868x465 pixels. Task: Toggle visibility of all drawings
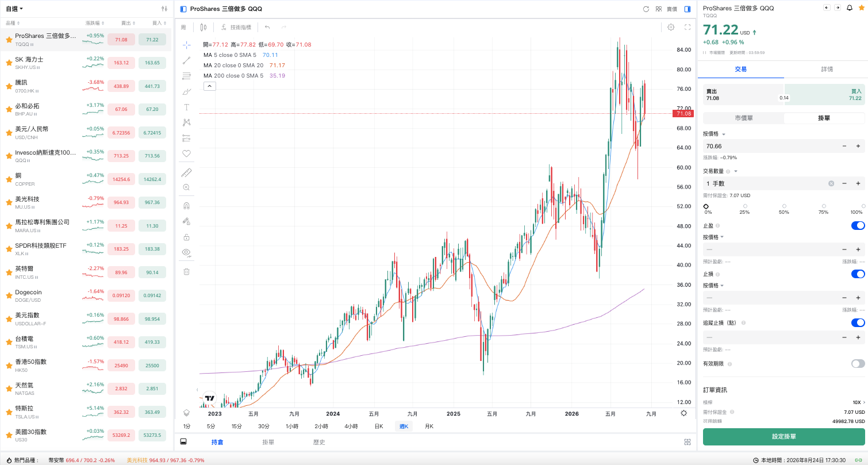point(186,252)
